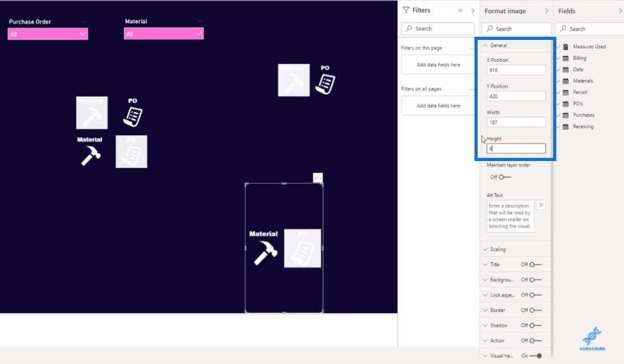Select the highlighted Material hammer tile beside middle-left PO
Viewport: 624px width, 364px height.
tap(92, 113)
